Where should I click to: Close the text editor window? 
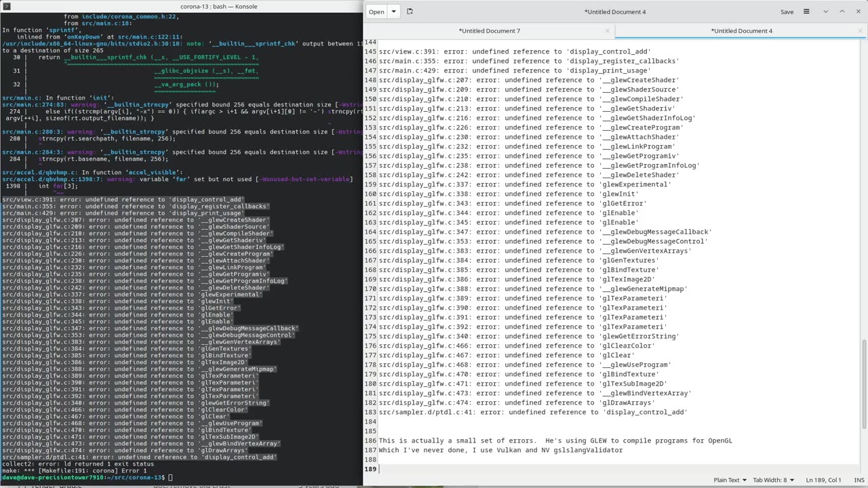[x=859, y=12]
